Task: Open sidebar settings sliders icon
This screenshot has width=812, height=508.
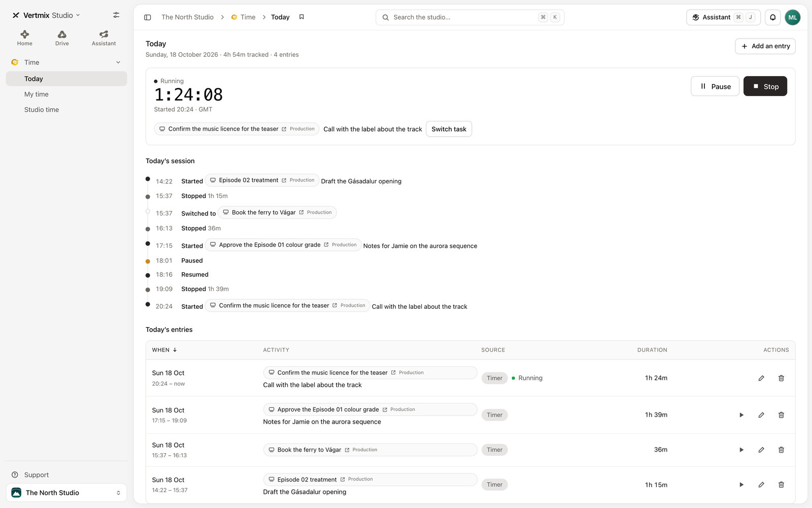Action: pos(116,15)
